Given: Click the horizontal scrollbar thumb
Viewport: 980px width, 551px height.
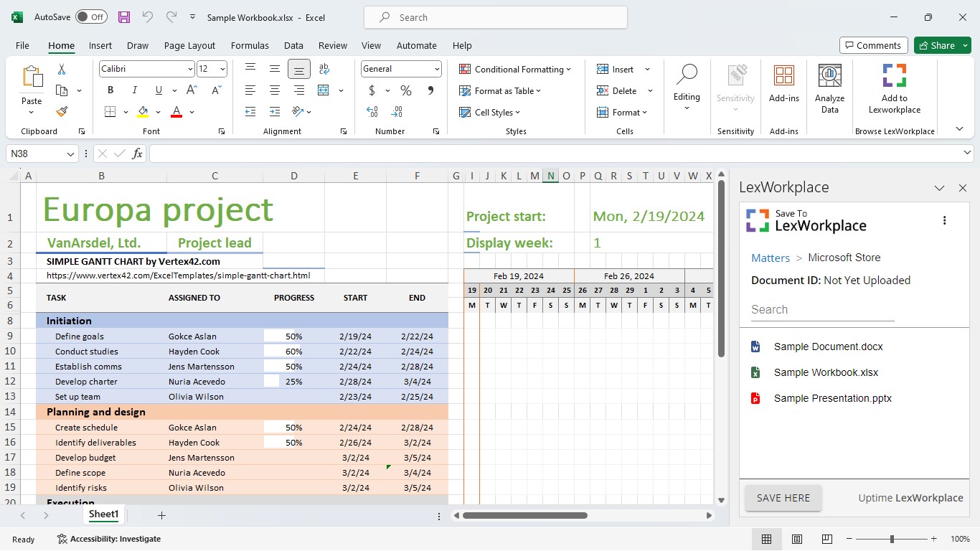Looking at the screenshot, I should click(x=525, y=515).
